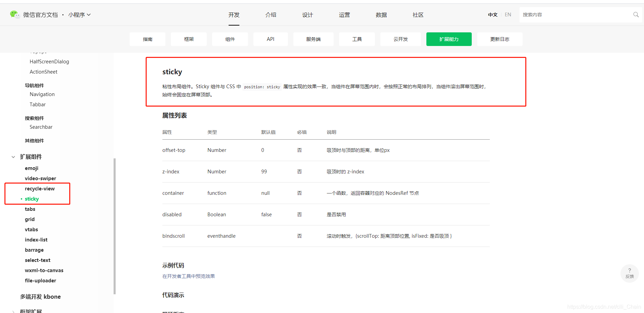Open the 更新日志 changelog page
The height and width of the screenshot is (313, 644).
499,39
